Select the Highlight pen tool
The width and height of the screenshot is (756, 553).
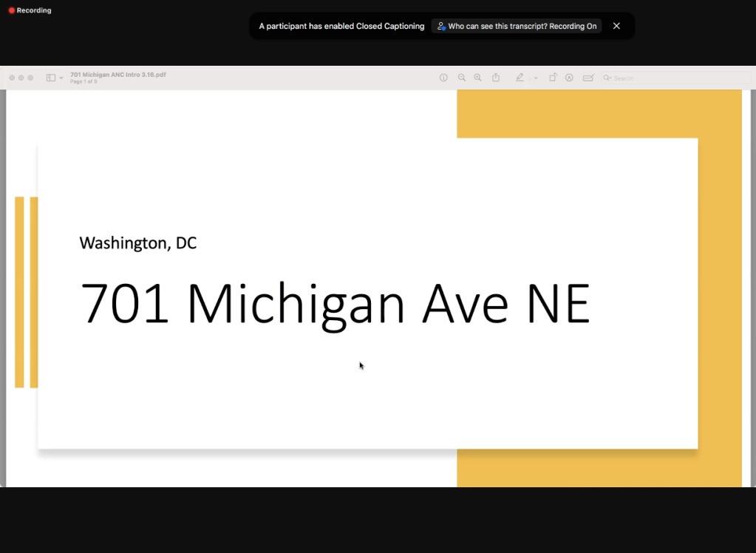520,78
